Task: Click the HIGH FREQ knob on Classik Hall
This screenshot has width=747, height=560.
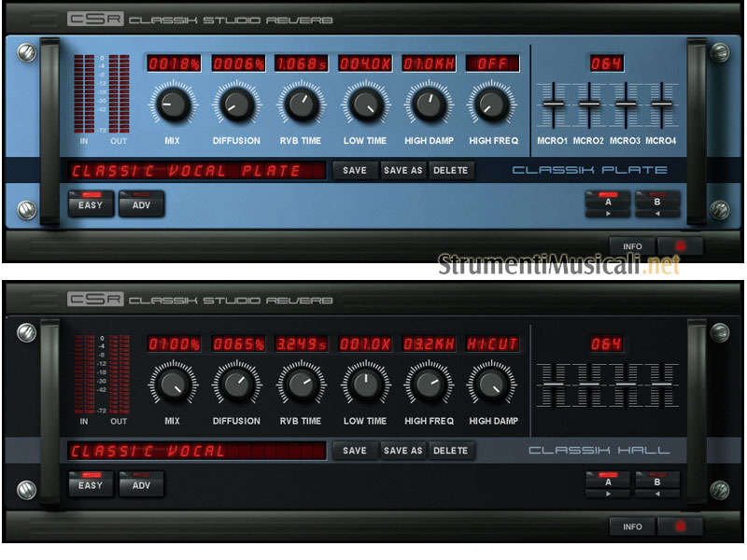Action: 429,384
